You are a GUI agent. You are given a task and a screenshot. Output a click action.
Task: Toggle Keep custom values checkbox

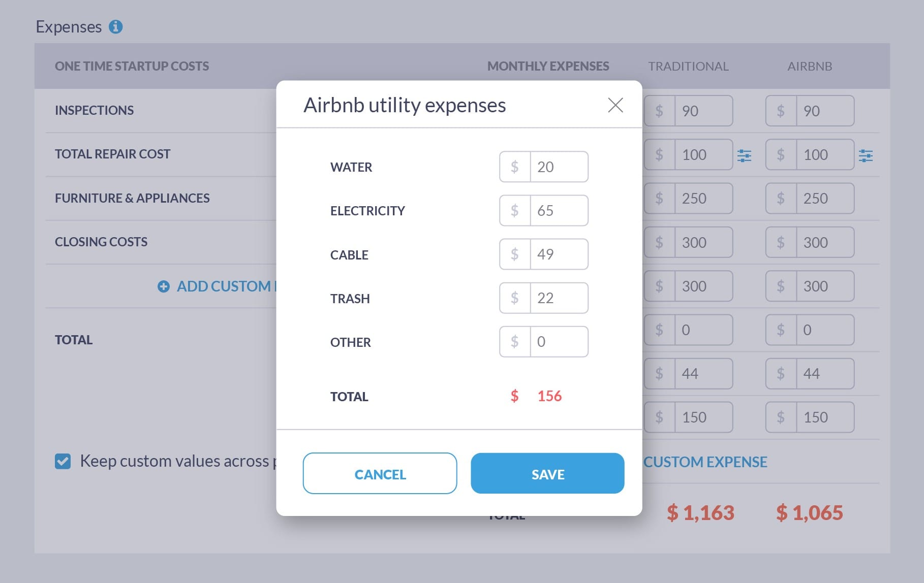point(63,461)
